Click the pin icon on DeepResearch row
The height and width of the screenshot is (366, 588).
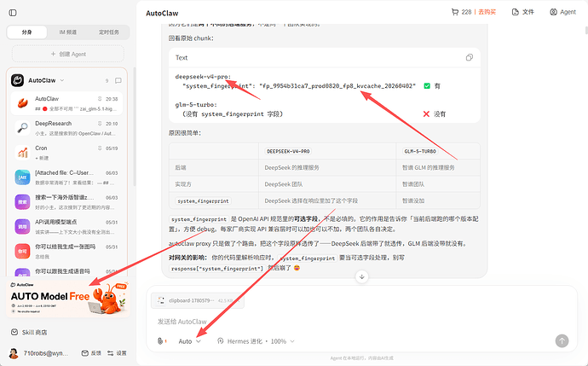pos(100,124)
